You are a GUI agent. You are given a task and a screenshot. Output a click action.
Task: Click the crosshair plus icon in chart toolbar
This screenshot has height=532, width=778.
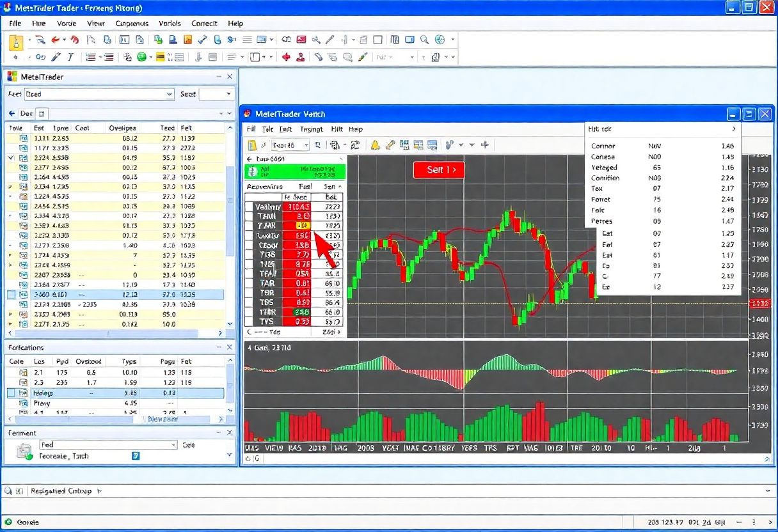(x=484, y=145)
